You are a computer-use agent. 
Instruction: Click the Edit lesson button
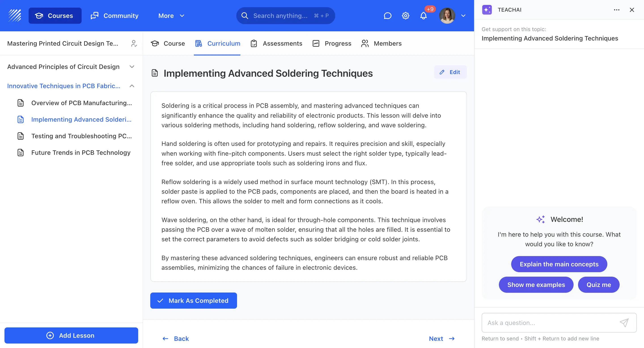(x=450, y=72)
